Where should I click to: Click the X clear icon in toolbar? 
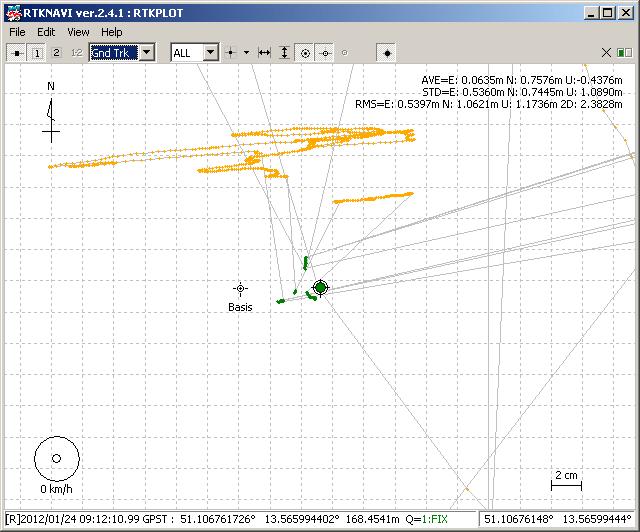(x=607, y=52)
